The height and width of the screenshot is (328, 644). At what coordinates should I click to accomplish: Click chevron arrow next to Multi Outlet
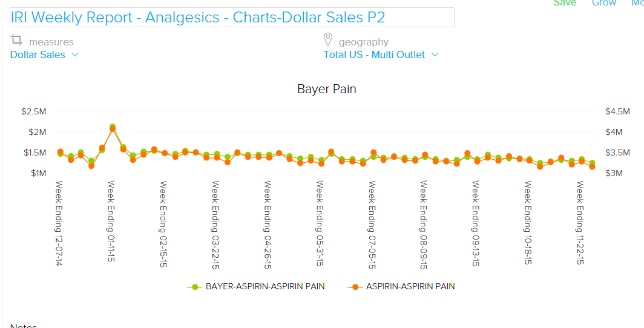point(435,54)
